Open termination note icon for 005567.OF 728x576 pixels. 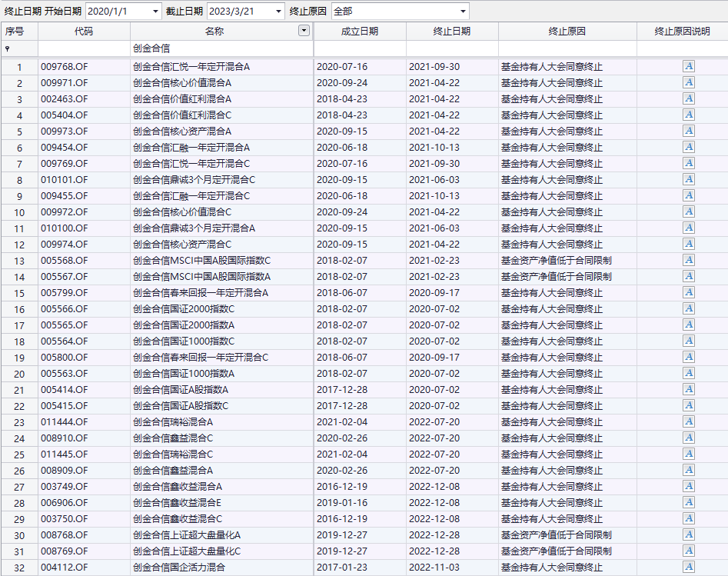coord(689,276)
